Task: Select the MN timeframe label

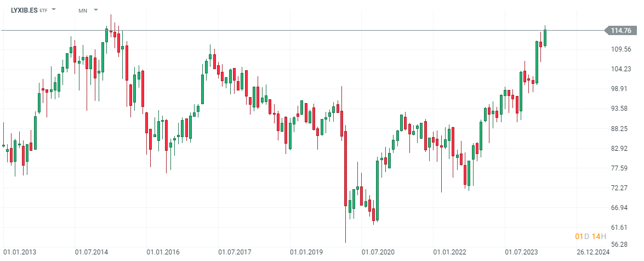Action: (83, 10)
